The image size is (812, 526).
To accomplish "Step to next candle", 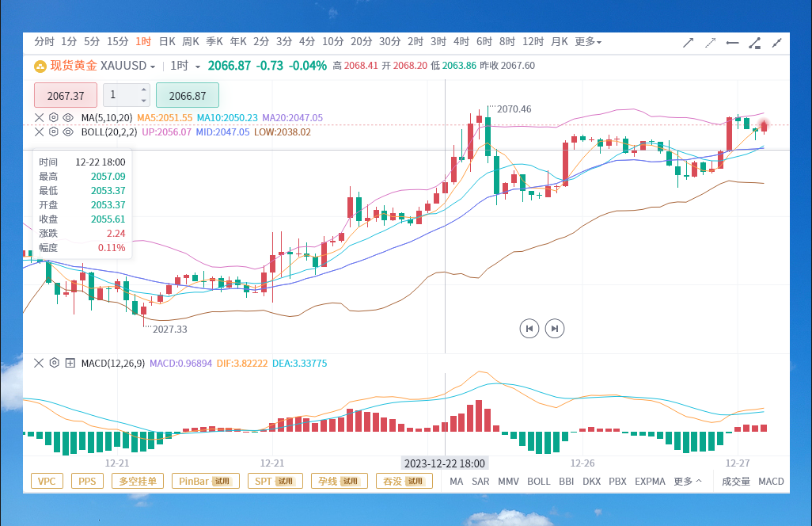I will (x=555, y=329).
